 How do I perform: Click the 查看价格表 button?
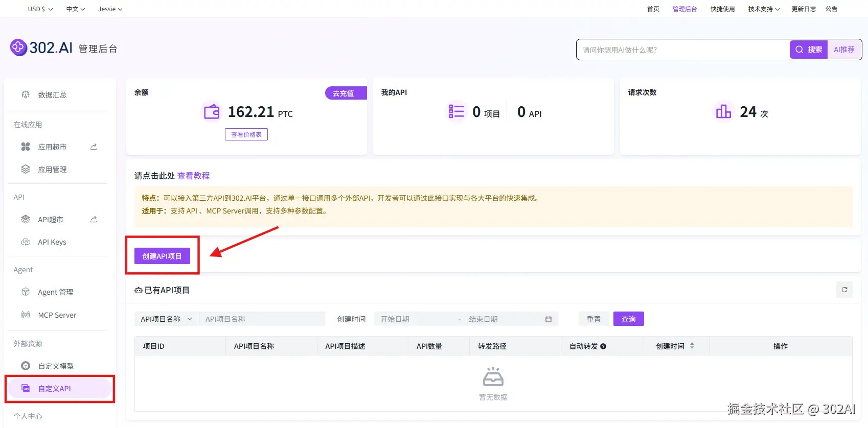[x=246, y=134]
